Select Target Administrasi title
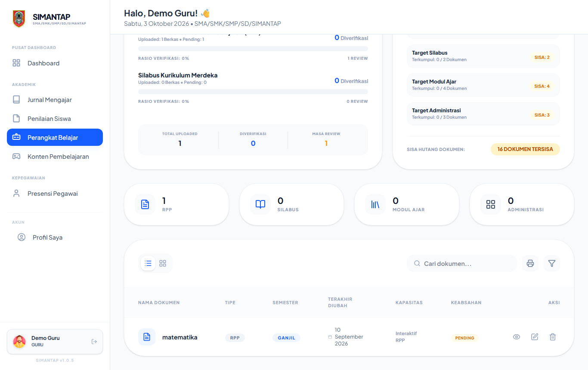Viewport: 588px width, 370px height. pyautogui.click(x=436, y=111)
